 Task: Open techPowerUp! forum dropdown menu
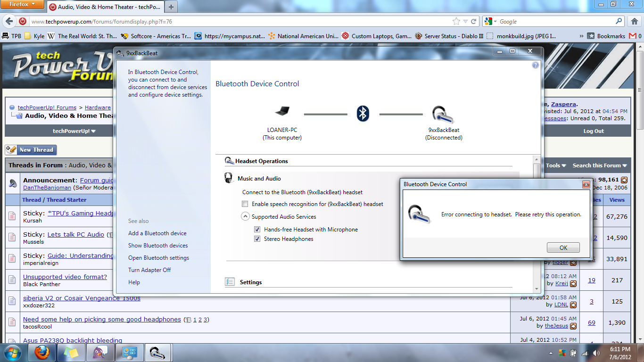coord(74,131)
